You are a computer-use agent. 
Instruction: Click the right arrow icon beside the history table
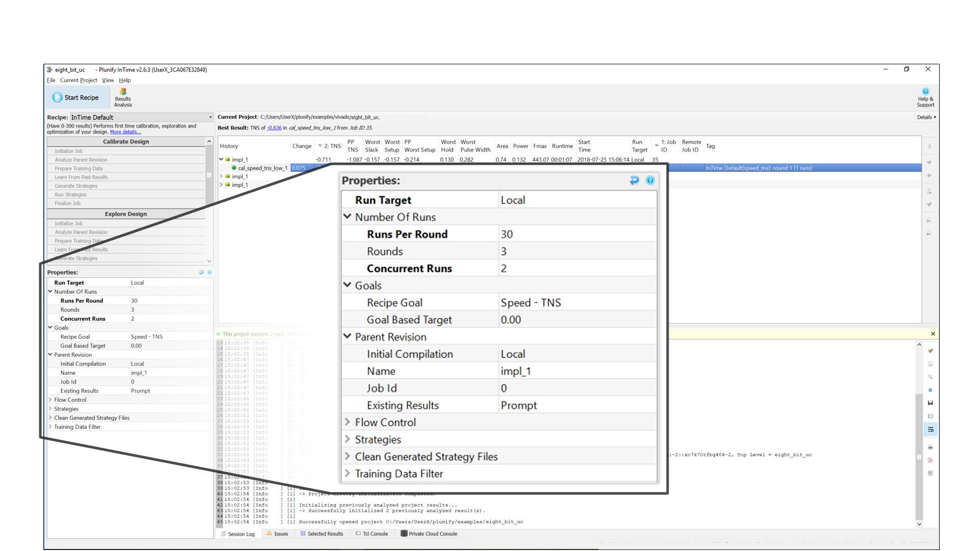click(929, 162)
